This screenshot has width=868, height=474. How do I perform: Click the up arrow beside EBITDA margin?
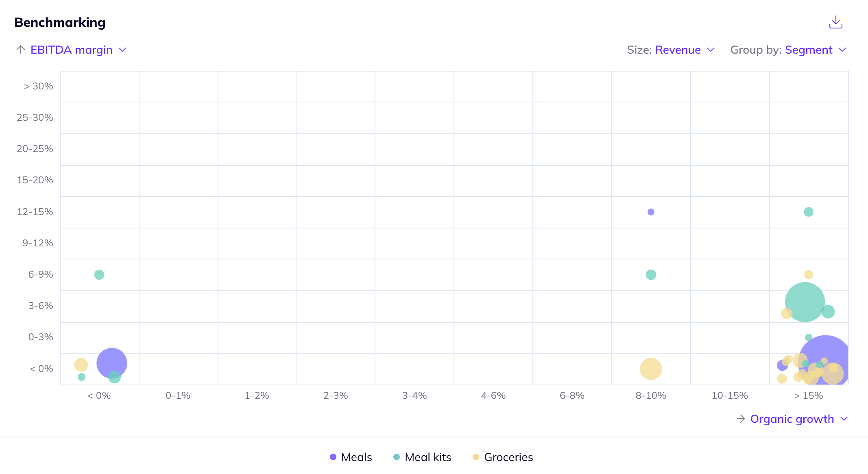coord(21,50)
